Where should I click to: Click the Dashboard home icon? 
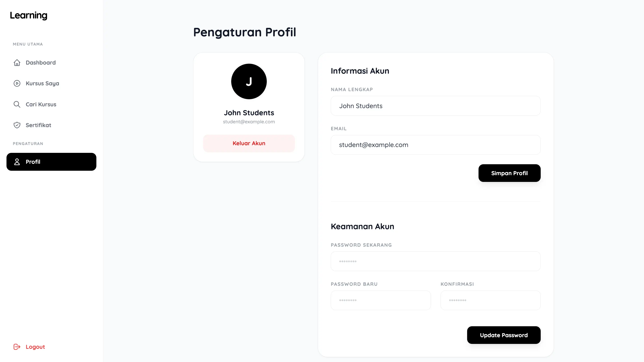[x=17, y=63]
